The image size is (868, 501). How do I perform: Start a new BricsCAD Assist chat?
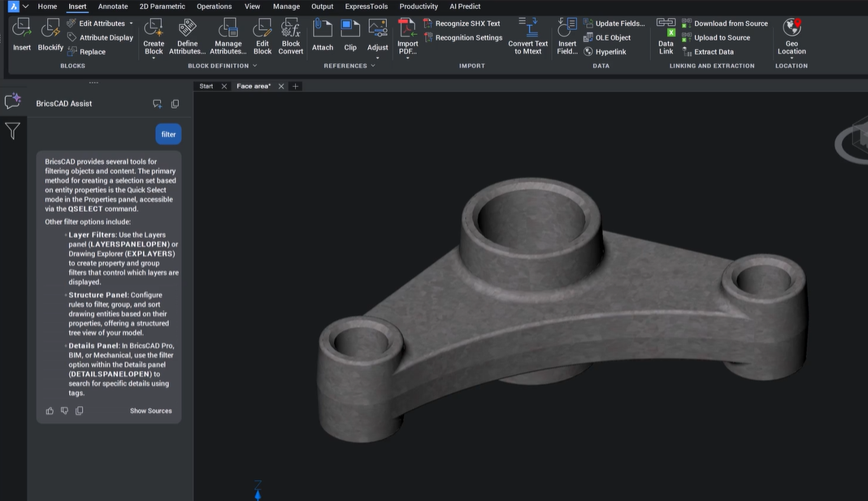[157, 103]
